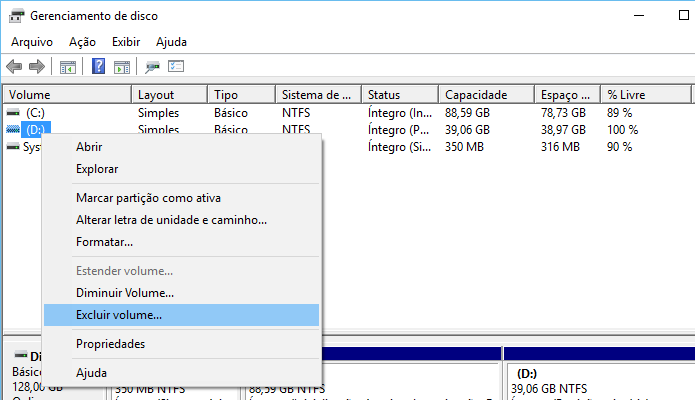Viewport: 695px width, 400px height.
Task: Click the Íntegro (P... status cell
Action: click(x=398, y=130)
